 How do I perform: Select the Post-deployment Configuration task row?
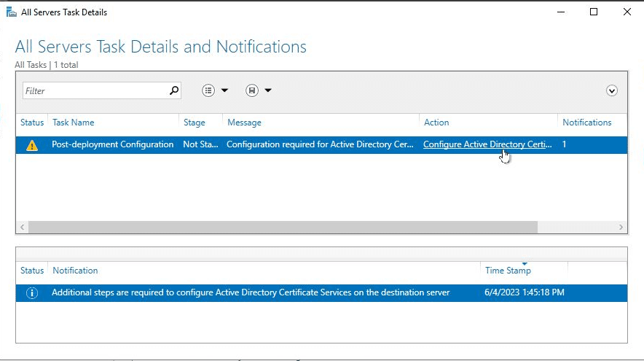coord(321,144)
